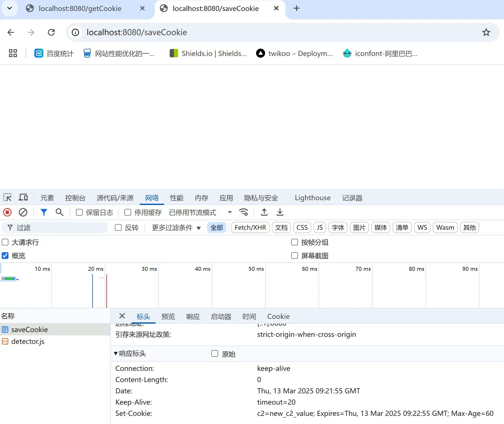504x424 pixels.
Task: Filter requests by Fetch/XHR type
Action: point(250,228)
